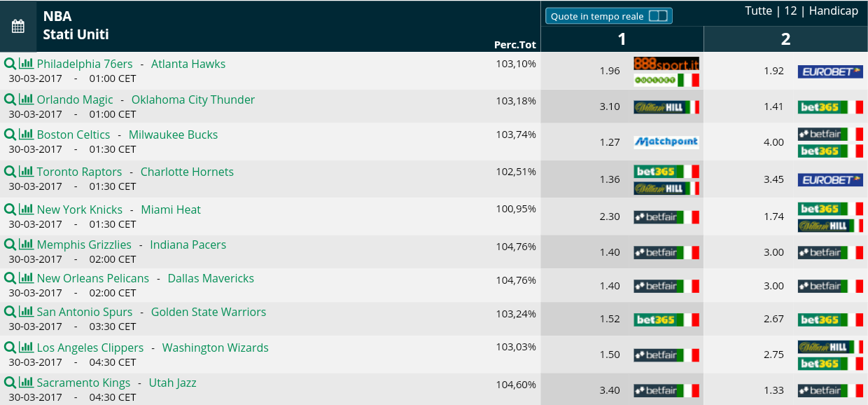Switch to the Handicap tab
This screenshot has width=868, height=405.
tap(834, 11)
